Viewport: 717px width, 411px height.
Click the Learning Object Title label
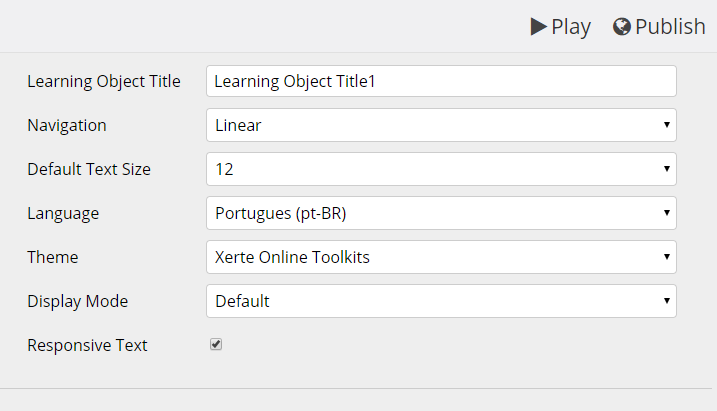[104, 81]
